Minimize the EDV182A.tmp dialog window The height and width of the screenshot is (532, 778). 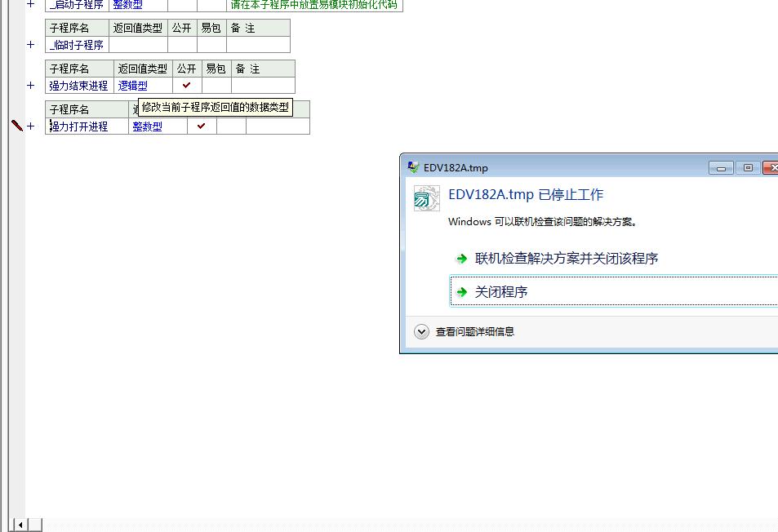[x=720, y=167]
